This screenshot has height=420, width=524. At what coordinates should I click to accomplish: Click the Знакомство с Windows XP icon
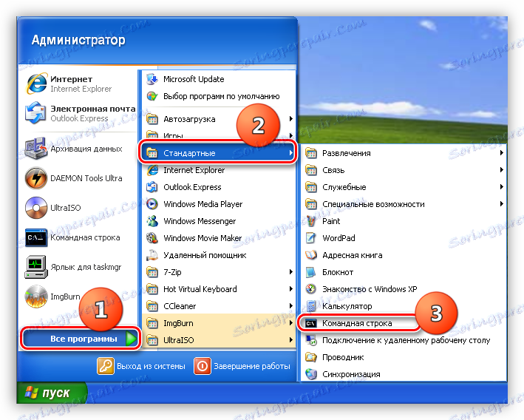311,289
